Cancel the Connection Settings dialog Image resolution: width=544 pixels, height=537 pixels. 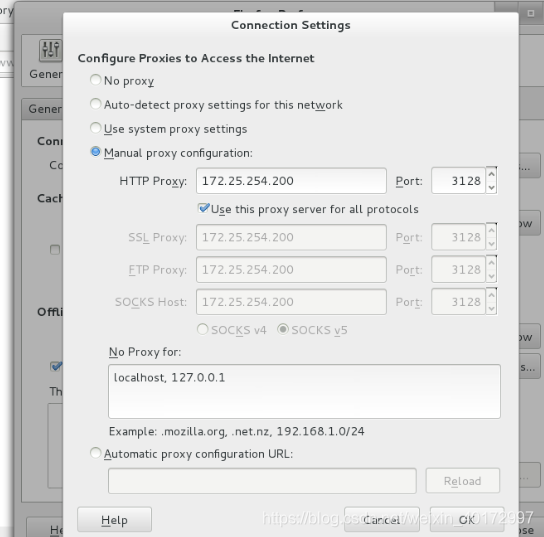[382, 520]
